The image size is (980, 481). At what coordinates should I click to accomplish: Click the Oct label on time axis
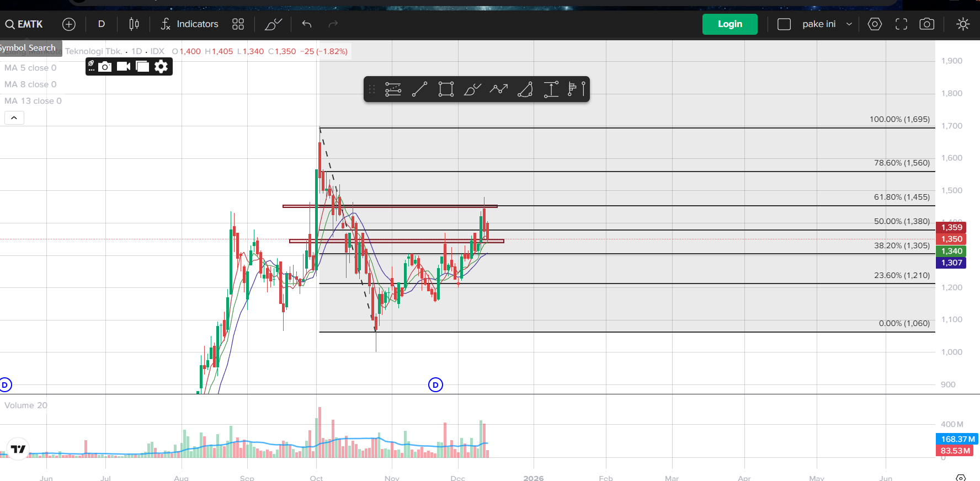[x=316, y=478]
